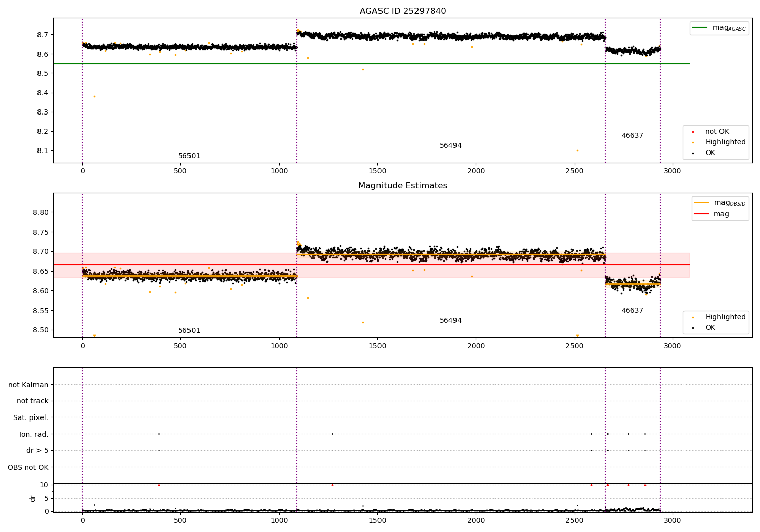
Task: Click the 'not Kalman' row label
Action: pyautogui.click(x=28, y=385)
